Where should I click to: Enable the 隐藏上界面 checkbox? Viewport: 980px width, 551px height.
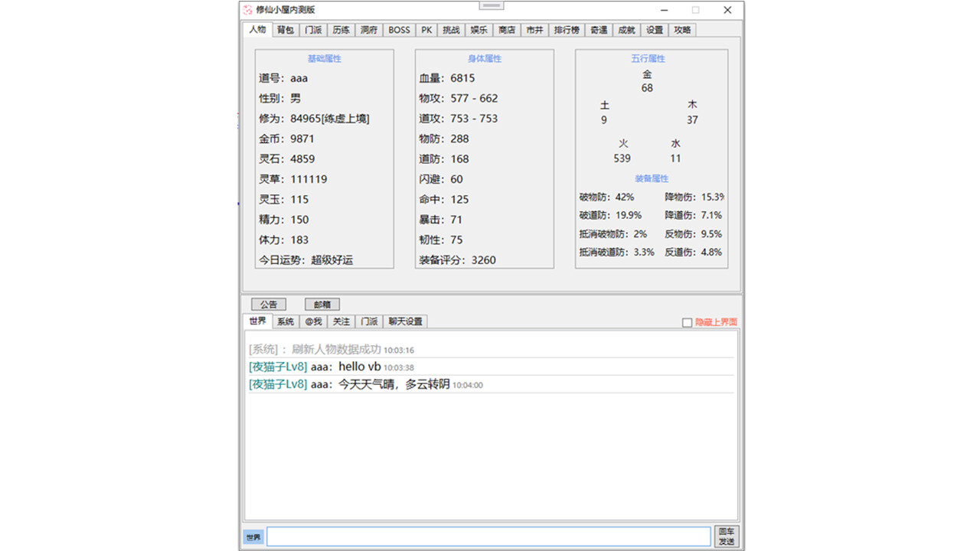(x=687, y=322)
